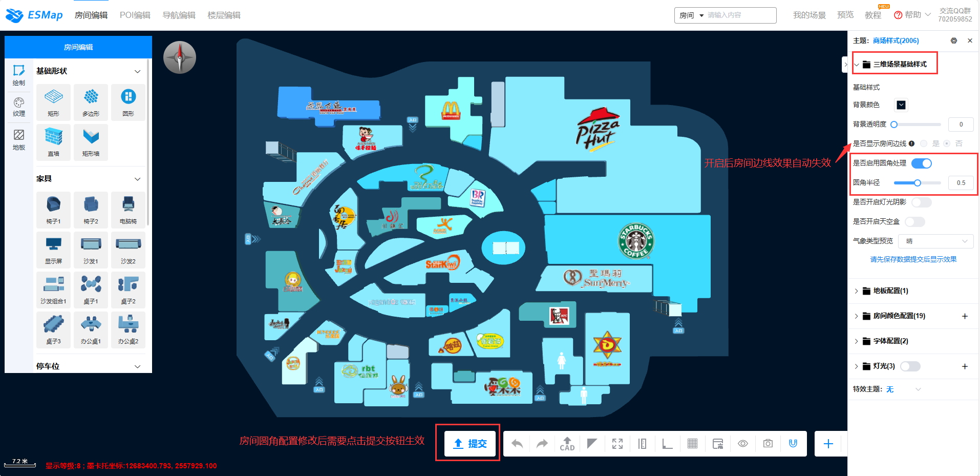
Task: Open the 商场样式(2006) theme link
Action: [x=896, y=40]
